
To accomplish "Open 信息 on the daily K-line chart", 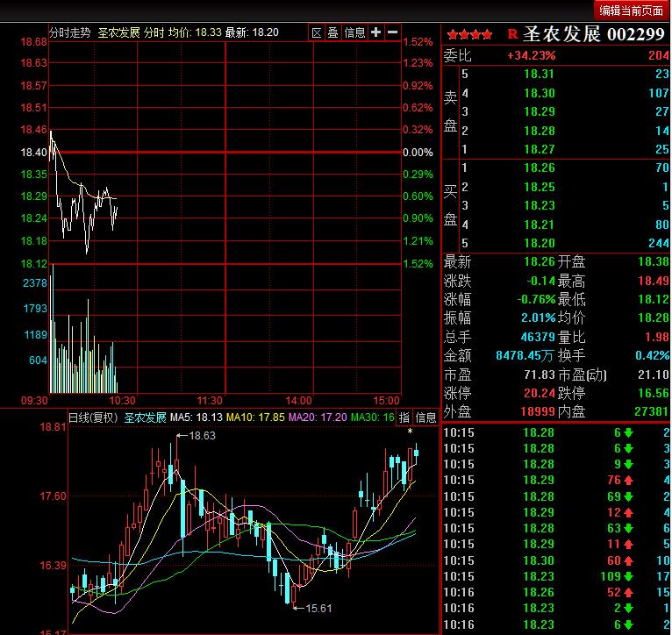I will pos(425,417).
